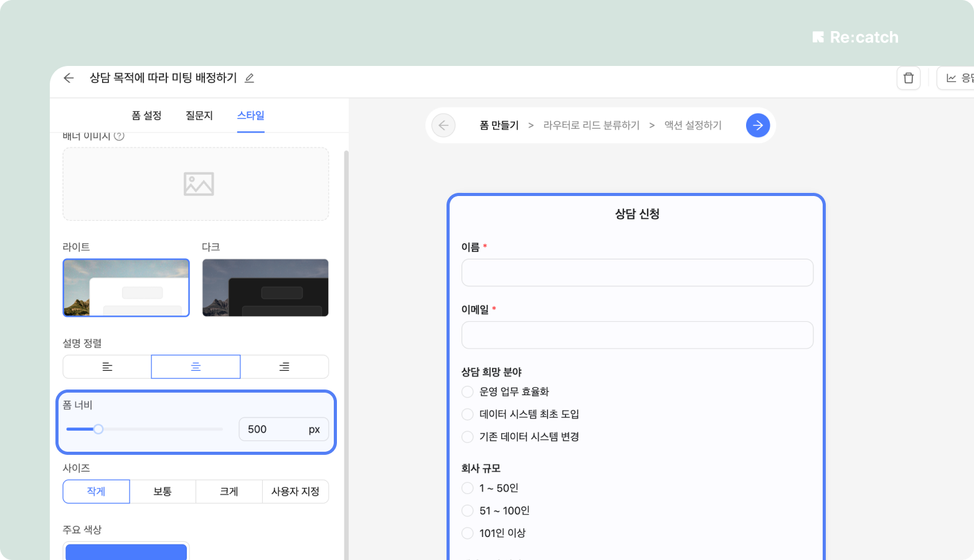
Task: Select the 51 ~ 100인 company size
Action: tap(468, 511)
